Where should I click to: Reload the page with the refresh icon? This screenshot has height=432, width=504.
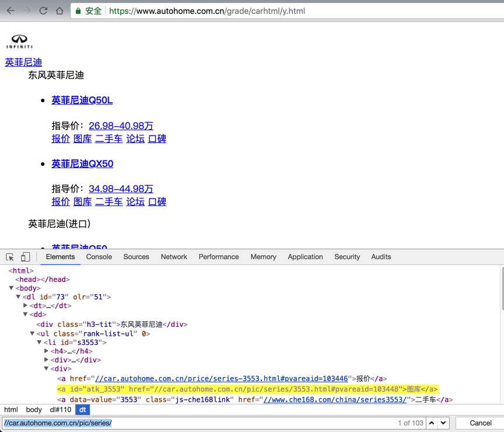point(43,11)
